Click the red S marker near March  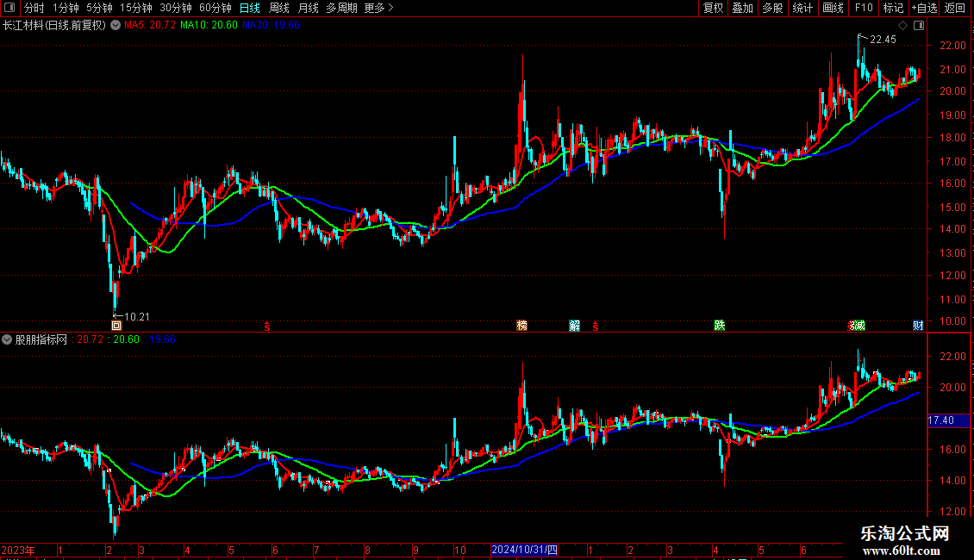click(x=267, y=326)
